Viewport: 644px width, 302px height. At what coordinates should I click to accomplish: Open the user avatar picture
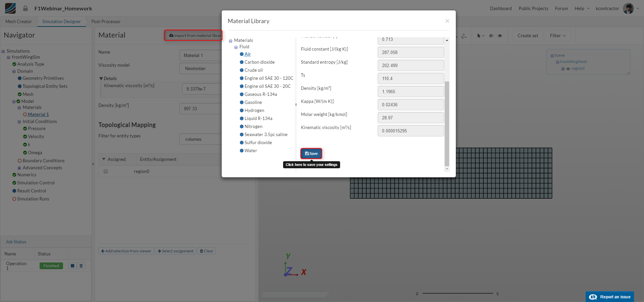tap(628, 8)
